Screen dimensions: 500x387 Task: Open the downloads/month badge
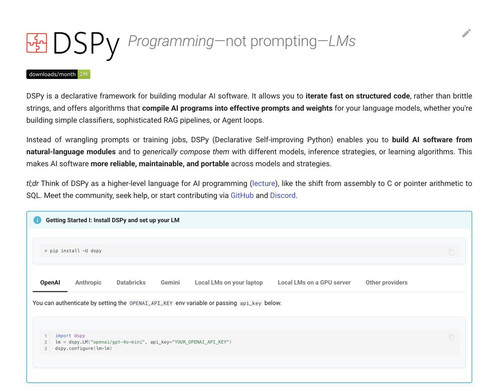[x=58, y=74]
